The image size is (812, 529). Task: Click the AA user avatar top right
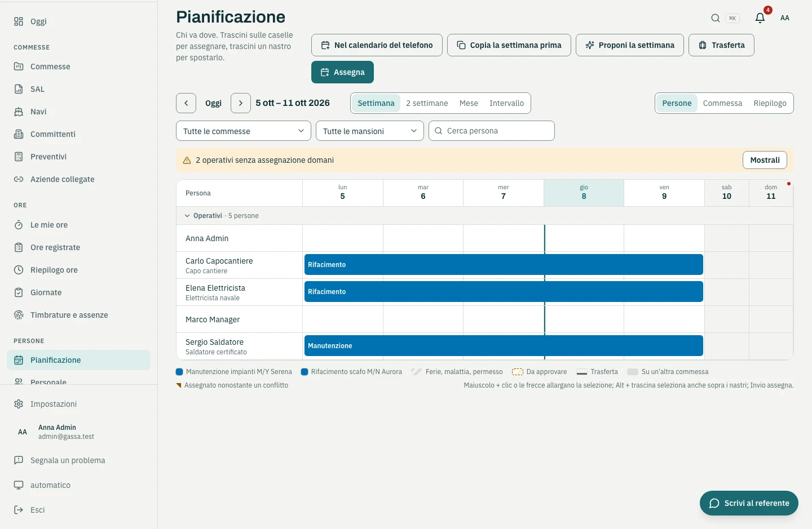point(785,18)
